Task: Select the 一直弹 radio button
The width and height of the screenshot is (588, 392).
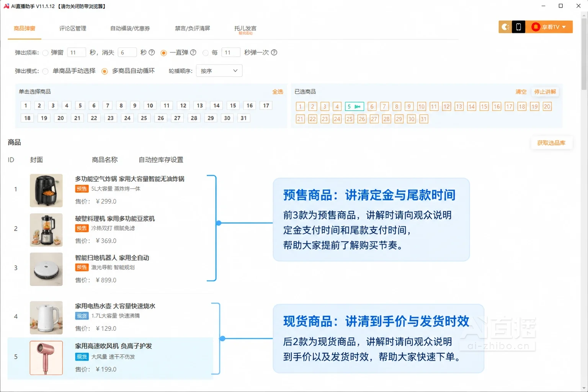Action: [x=163, y=53]
